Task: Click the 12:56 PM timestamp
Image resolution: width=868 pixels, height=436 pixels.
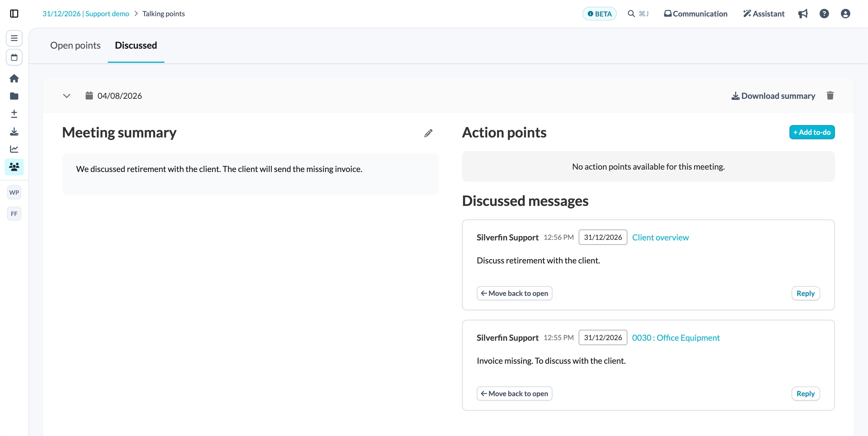Action: (558, 237)
